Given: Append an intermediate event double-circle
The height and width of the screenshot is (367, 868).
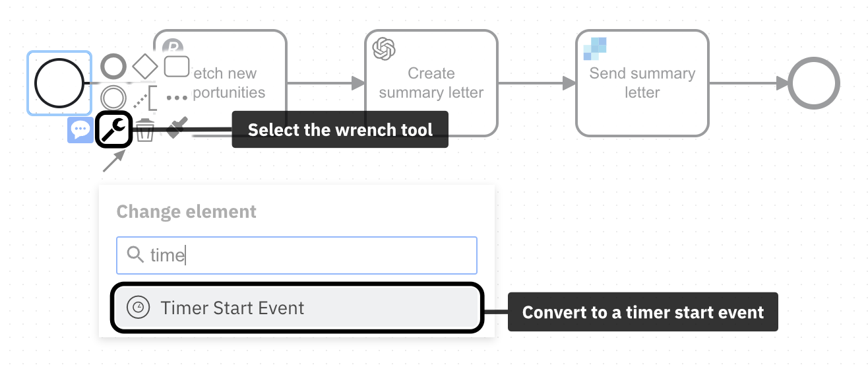Looking at the screenshot, I should [113, 98].
